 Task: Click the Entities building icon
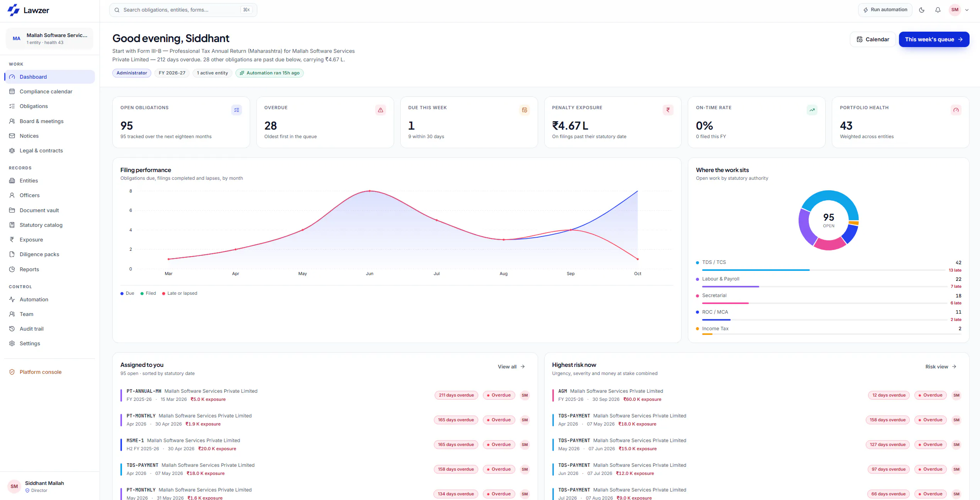coord(12,181)
